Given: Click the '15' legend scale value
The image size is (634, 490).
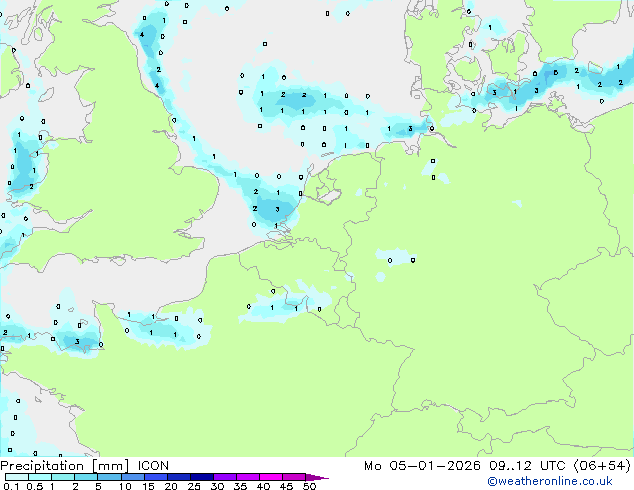Looking at the screenshot, I should coord(148,486).
